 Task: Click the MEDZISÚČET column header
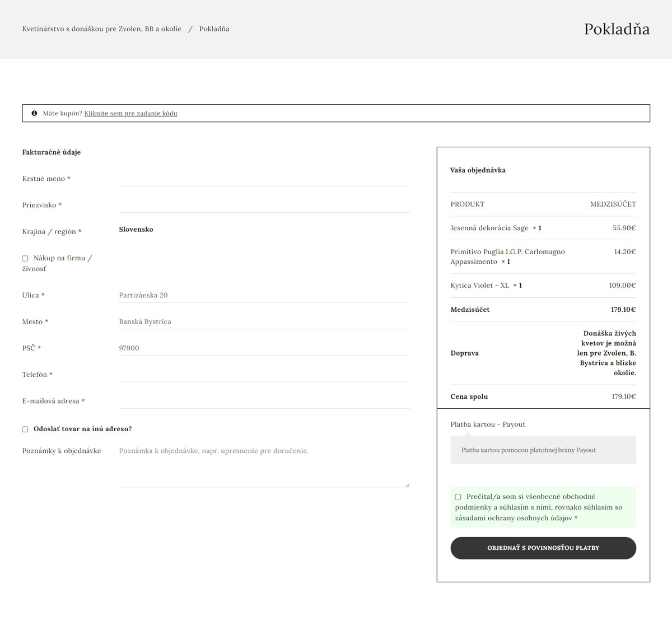[x=613, y=204]
